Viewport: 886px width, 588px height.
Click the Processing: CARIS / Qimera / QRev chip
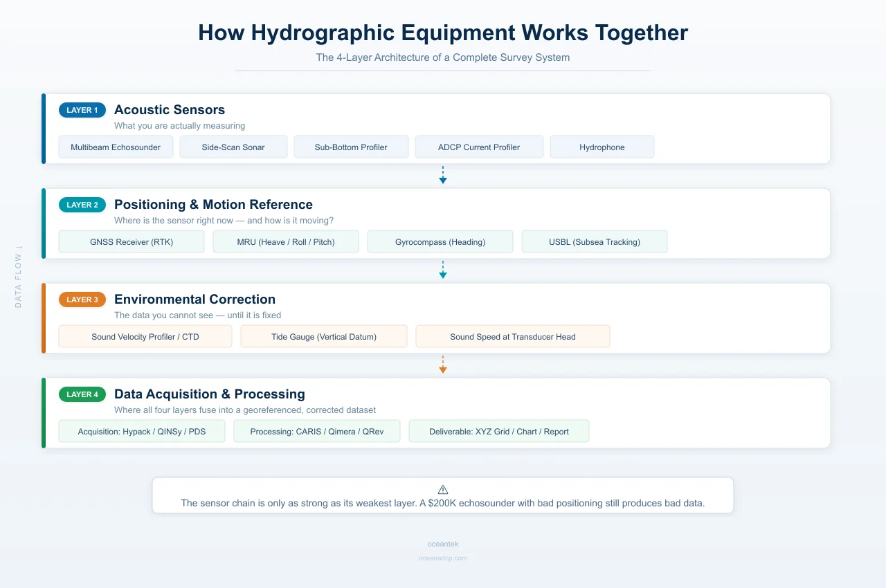pyautogui.click(x=317, y=431)
